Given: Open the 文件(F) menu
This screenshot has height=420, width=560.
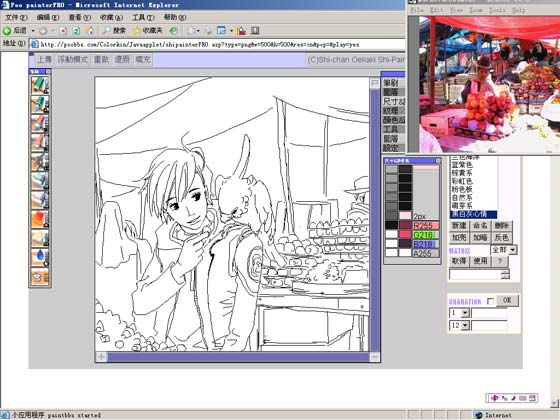Looking at the screenshot, I should pyautogui.click(x=16, y=17).
